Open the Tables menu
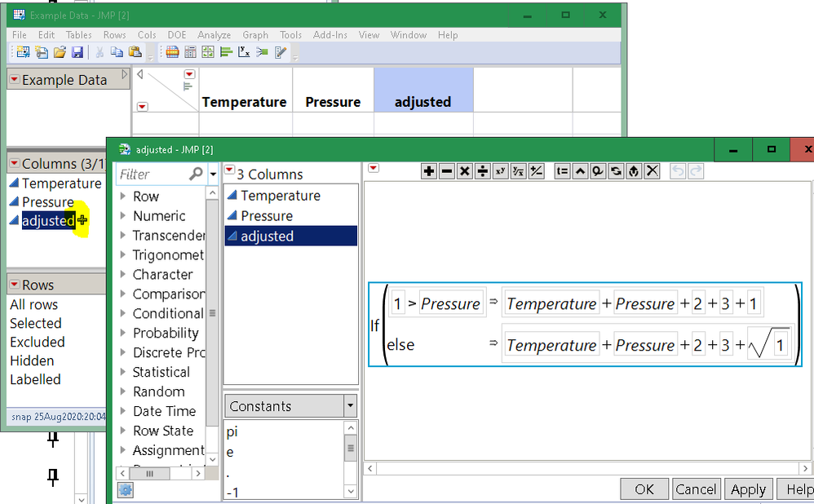 pyautogui.click(x=78, y=35)
